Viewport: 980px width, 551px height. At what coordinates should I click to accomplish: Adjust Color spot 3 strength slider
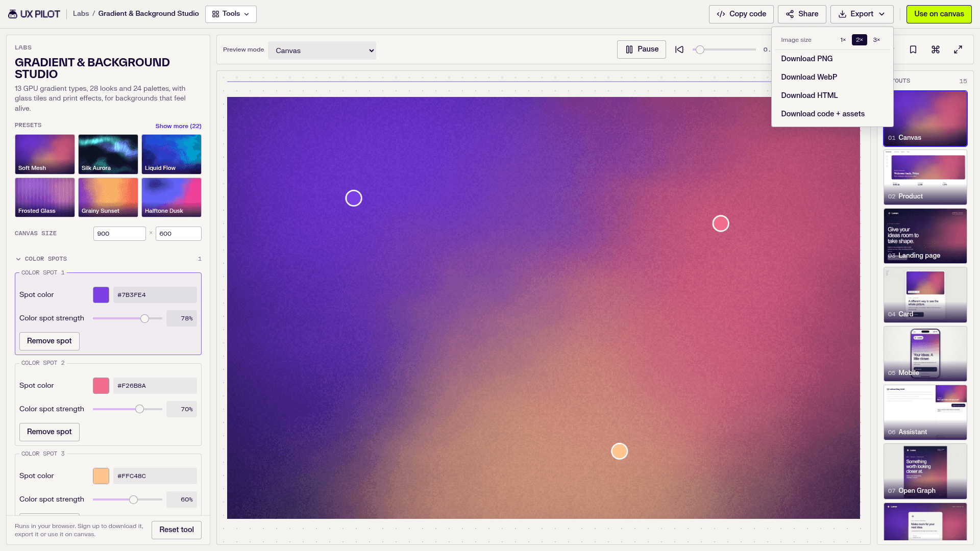point(128,499)
